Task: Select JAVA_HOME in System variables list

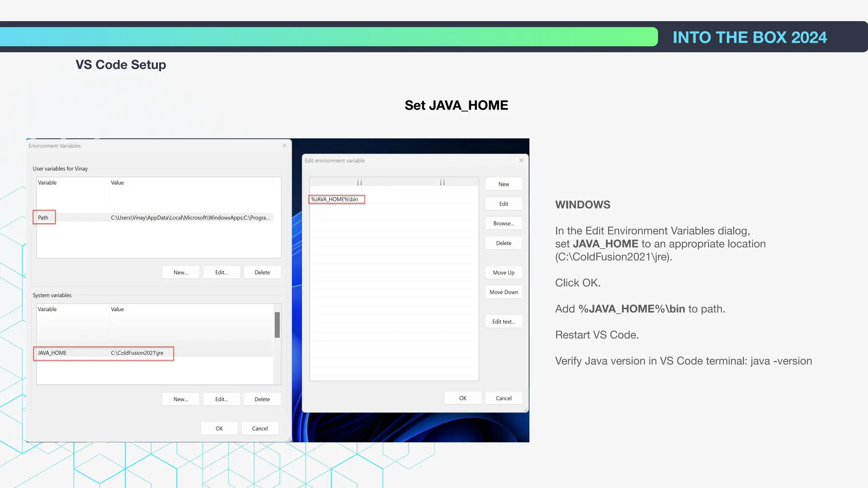Action: (x=52, y=353)
